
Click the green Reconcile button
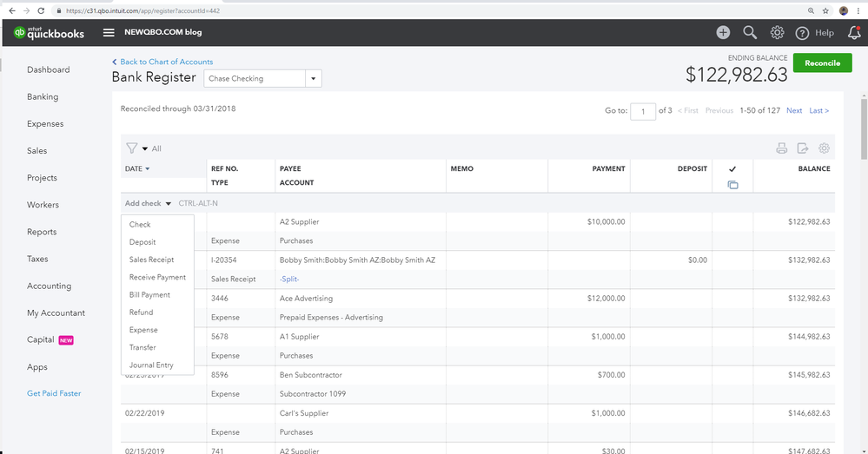(x=822, y=63)
